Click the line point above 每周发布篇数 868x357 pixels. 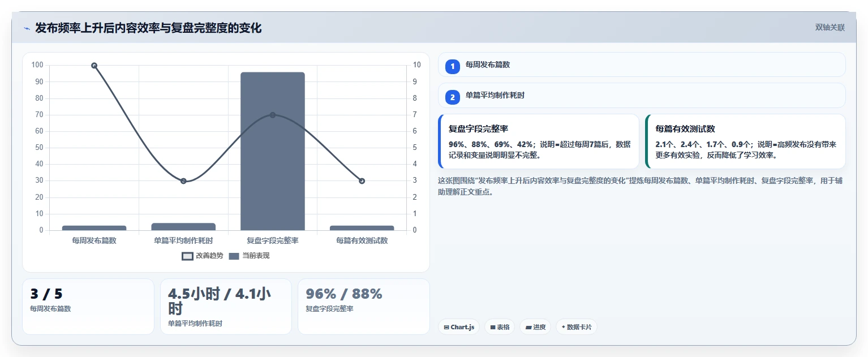(94, 66)
